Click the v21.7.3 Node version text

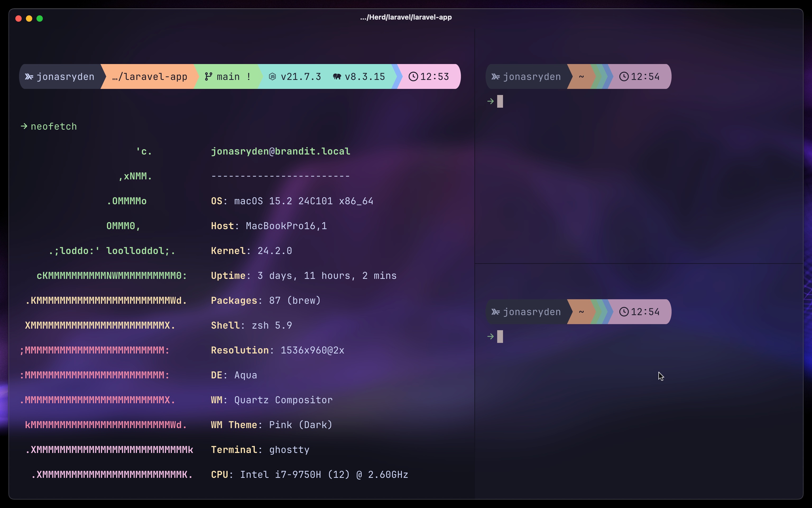tap(301, 77)
